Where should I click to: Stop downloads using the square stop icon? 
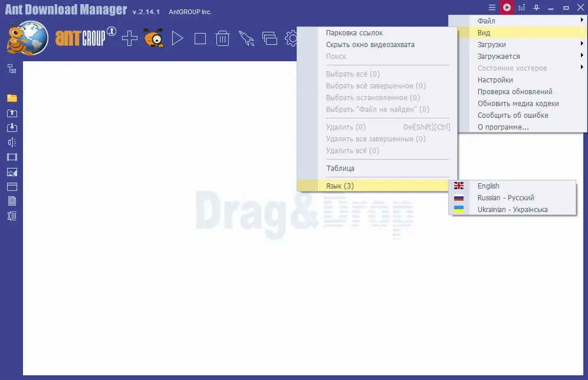(200, 38)
